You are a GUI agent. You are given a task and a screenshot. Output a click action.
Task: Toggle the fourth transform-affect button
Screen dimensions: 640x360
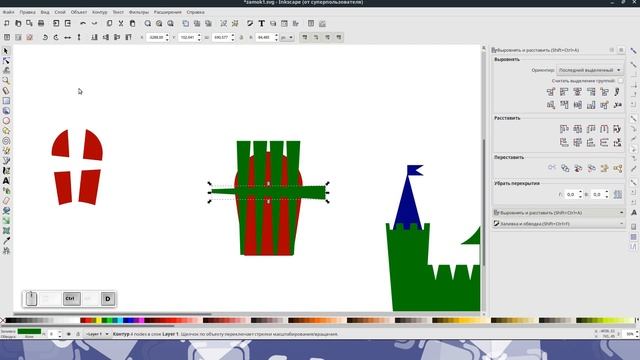(339, 38)
